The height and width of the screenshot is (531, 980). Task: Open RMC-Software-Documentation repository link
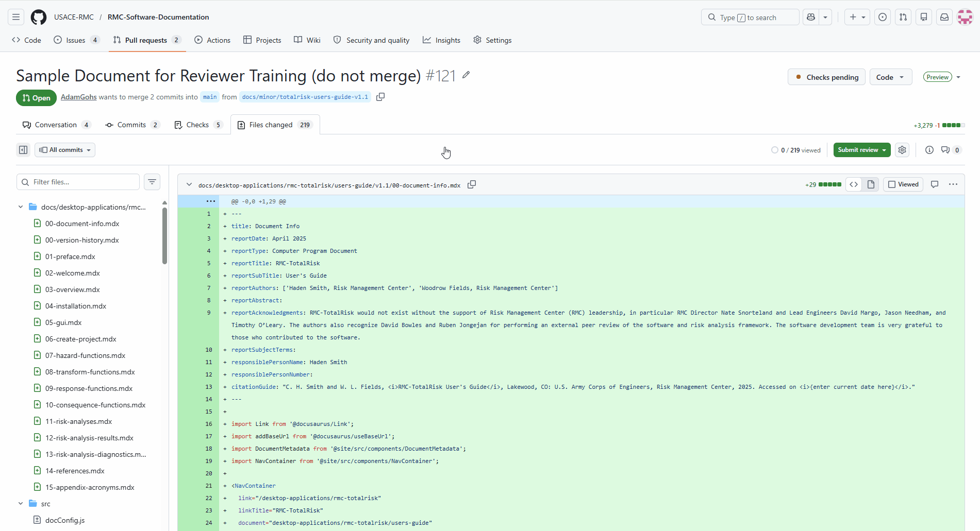click(x=158, y=17)
